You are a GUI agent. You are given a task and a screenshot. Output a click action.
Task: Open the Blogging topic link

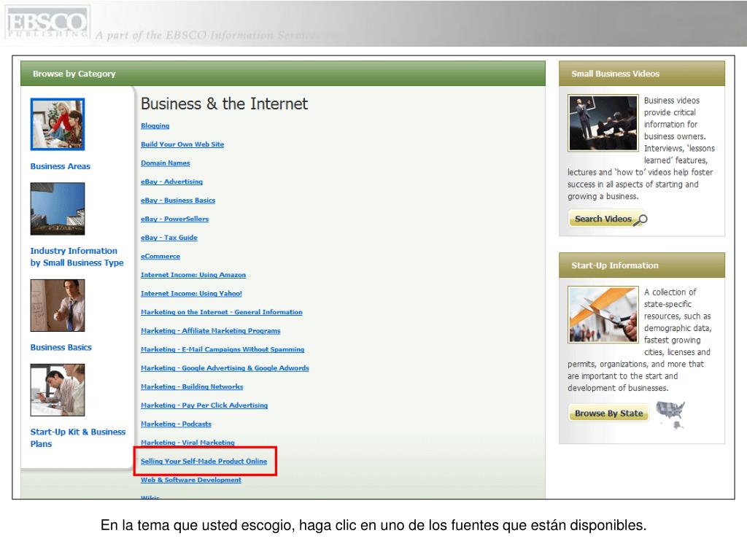[155, 125]
